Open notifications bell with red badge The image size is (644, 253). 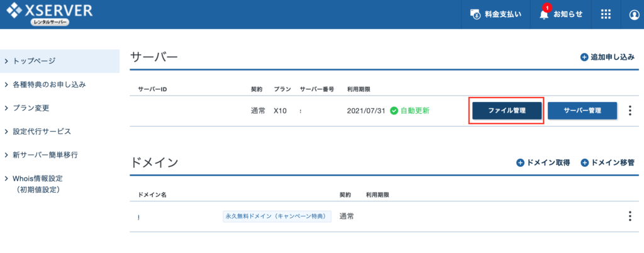(544, 14)
